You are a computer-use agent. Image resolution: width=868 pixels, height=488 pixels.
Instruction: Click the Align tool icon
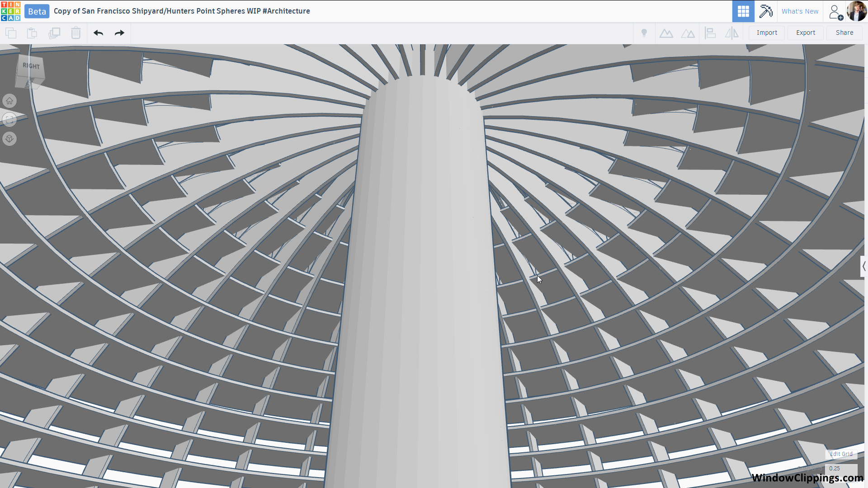pos(710,33)
